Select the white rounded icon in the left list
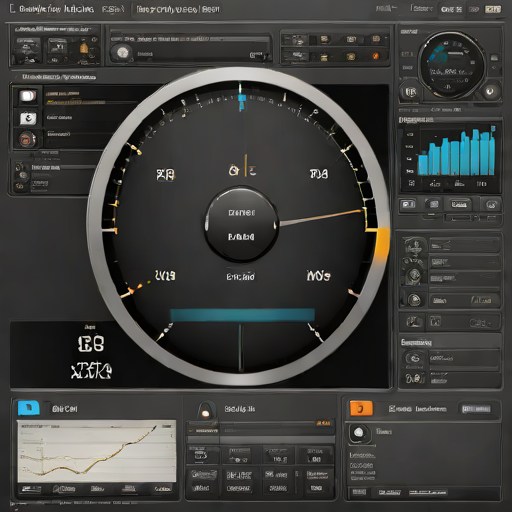This screenshot has height=512, width=512. coord(28,96)
